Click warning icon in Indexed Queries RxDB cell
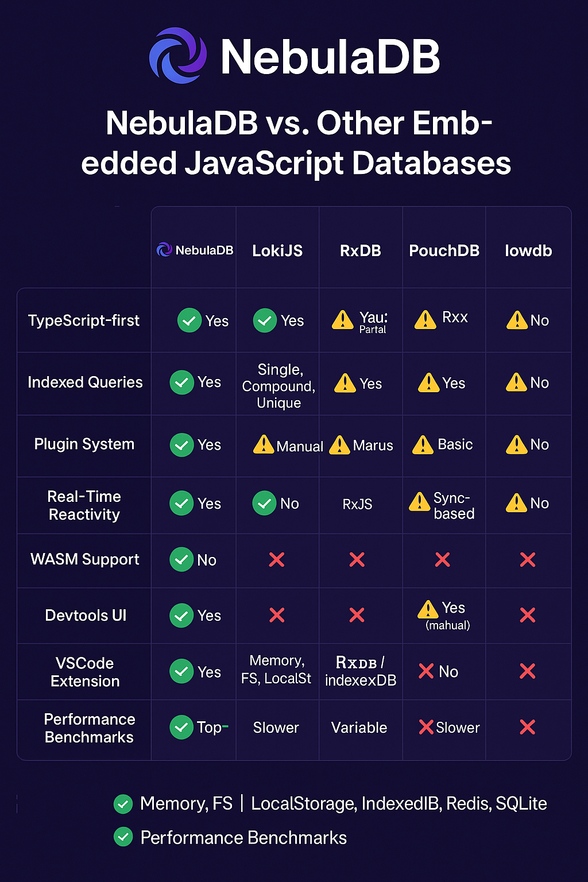The image size is (588, 882). point(345,383)
